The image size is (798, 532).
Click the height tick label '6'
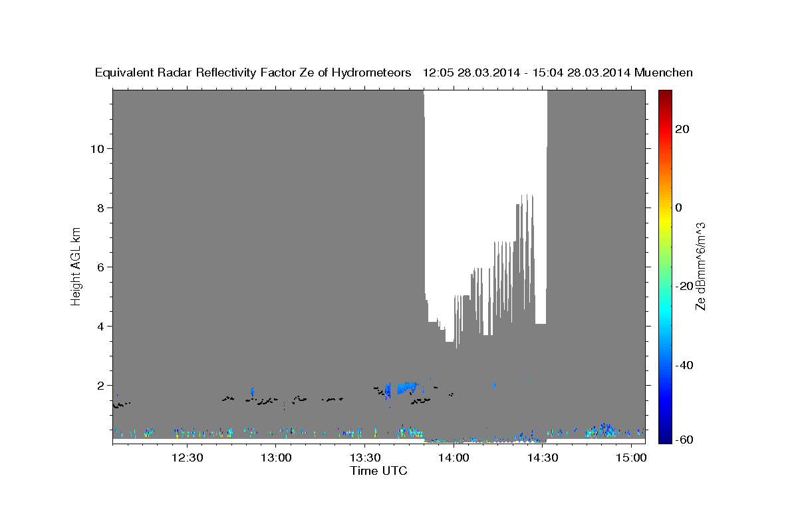[x=100, y=267]
